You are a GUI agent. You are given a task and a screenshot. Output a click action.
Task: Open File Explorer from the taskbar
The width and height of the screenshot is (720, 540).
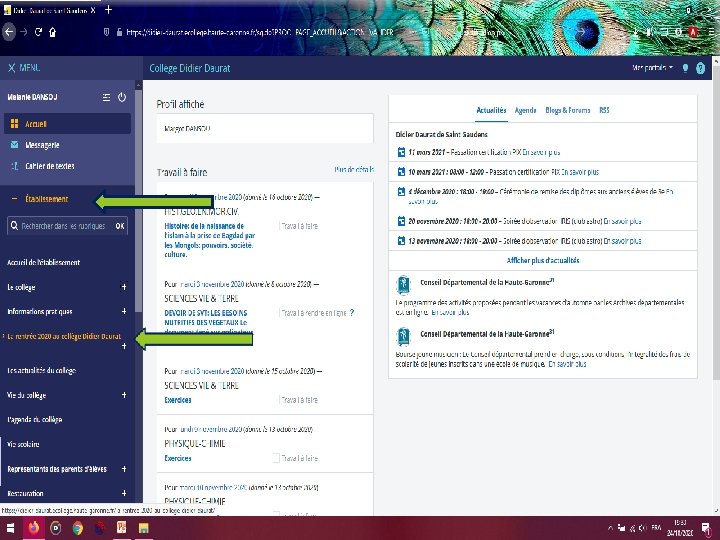(x=144, y=528)
